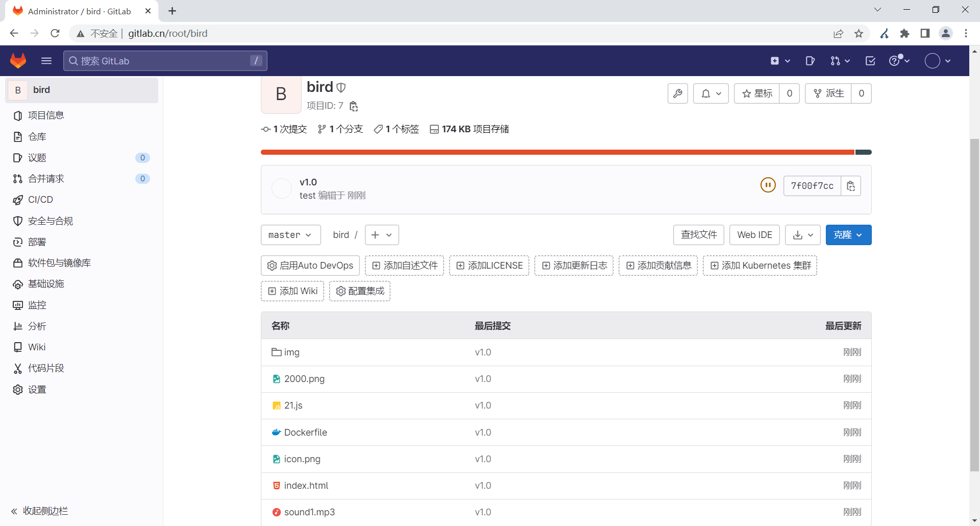
Task: Open the notification bell dropdown
Action: [711, 93]
